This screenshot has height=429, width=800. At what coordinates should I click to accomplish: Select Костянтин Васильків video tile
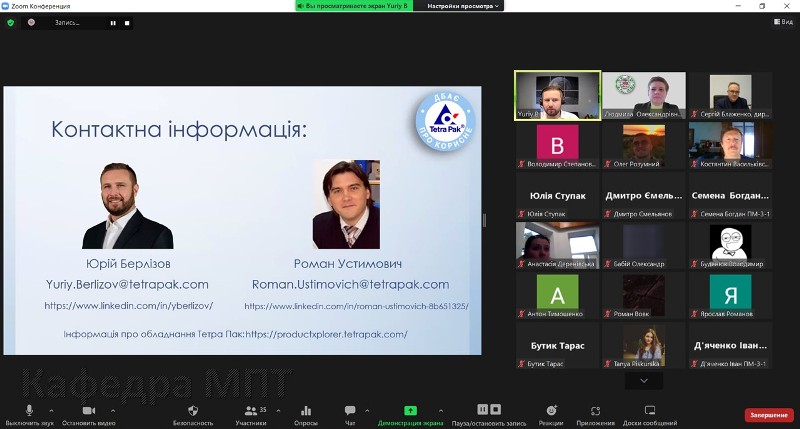730,145
